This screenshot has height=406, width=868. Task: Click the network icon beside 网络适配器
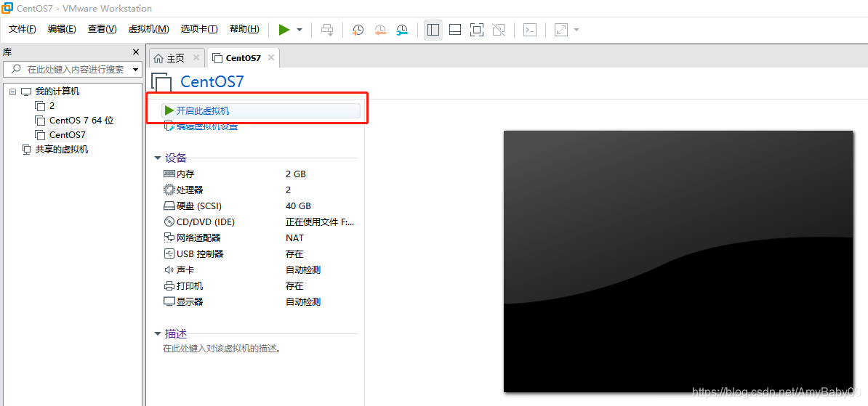point(169,237)
